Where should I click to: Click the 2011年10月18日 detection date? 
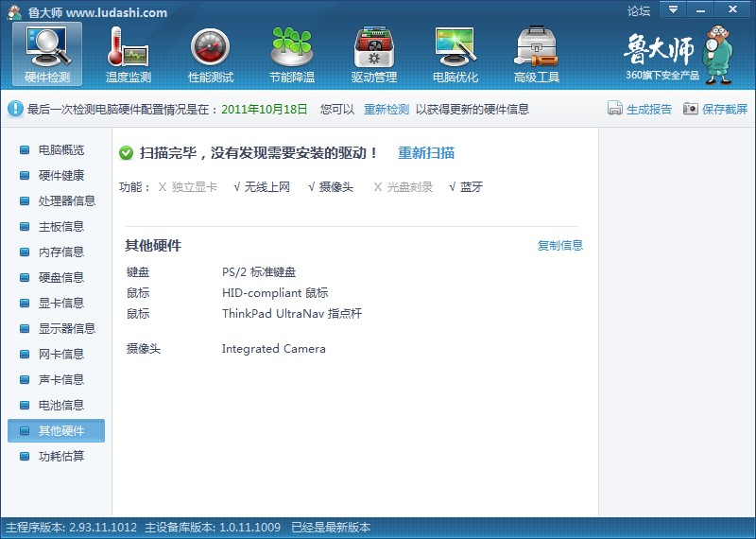coord(265,110)
